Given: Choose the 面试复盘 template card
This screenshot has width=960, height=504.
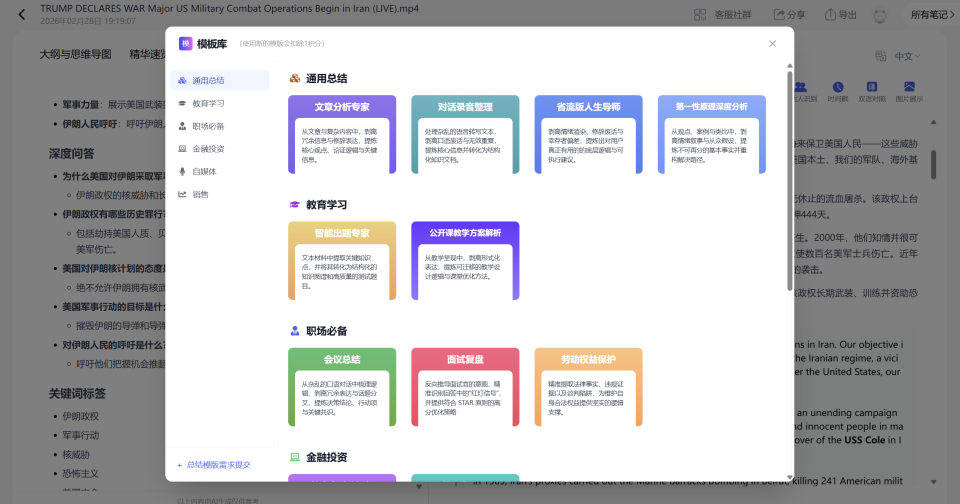Looking at the screenshot, I should (465, 387).
